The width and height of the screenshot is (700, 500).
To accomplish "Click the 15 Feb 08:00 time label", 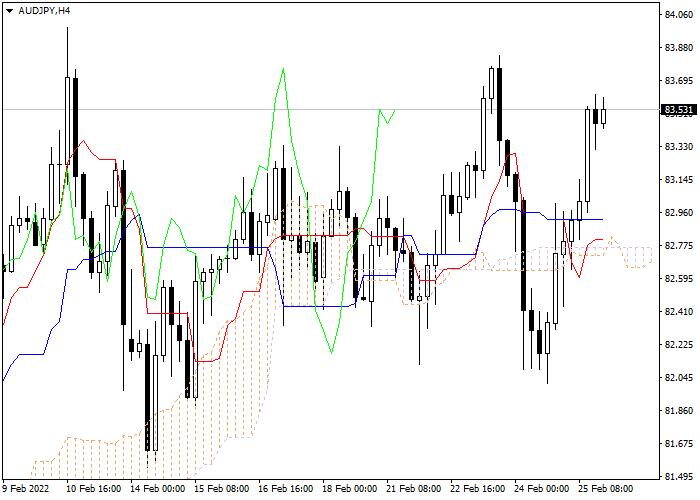I will pos(222,488).
